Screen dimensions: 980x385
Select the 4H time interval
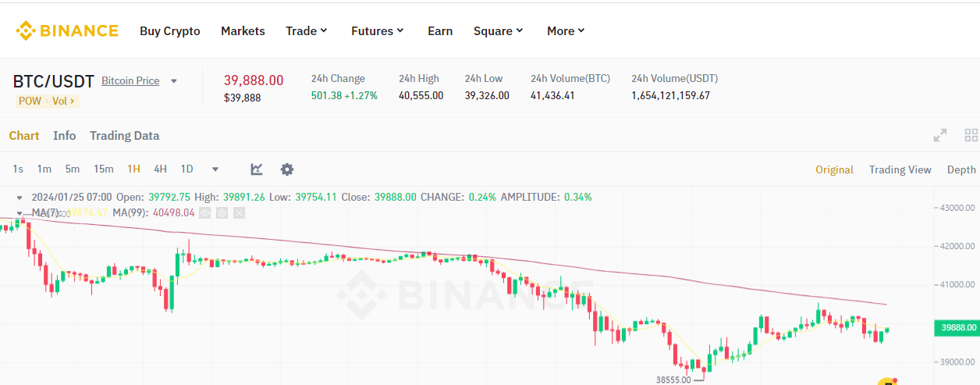pos(160,169)
